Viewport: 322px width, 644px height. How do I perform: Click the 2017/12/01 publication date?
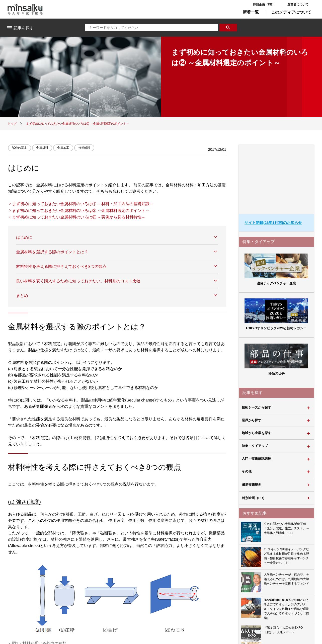[217, 149]
